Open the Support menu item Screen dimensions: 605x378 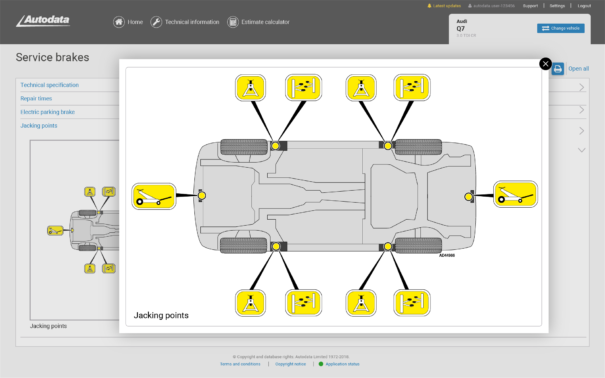click(x=530, y=6)
